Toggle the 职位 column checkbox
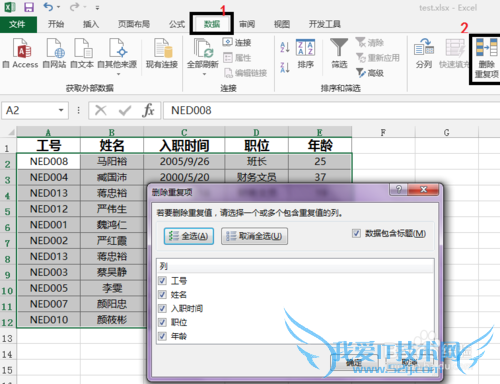 tap(162, 322)
